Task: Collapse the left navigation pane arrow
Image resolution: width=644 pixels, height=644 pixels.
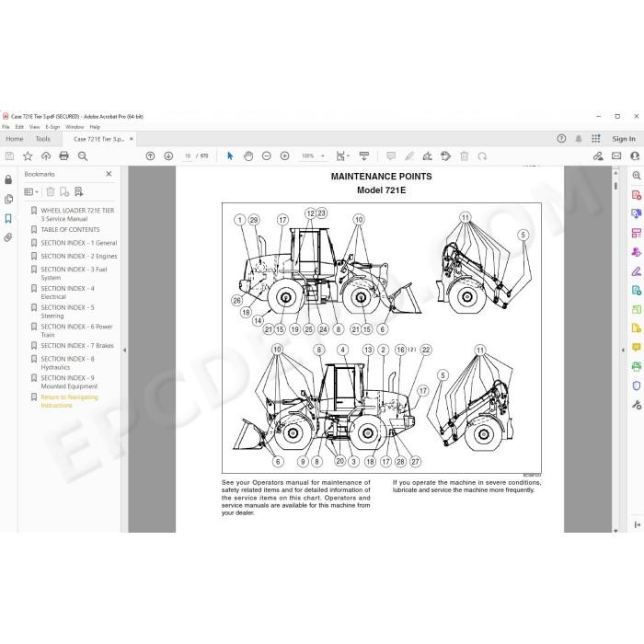Action: click(125, 350)
